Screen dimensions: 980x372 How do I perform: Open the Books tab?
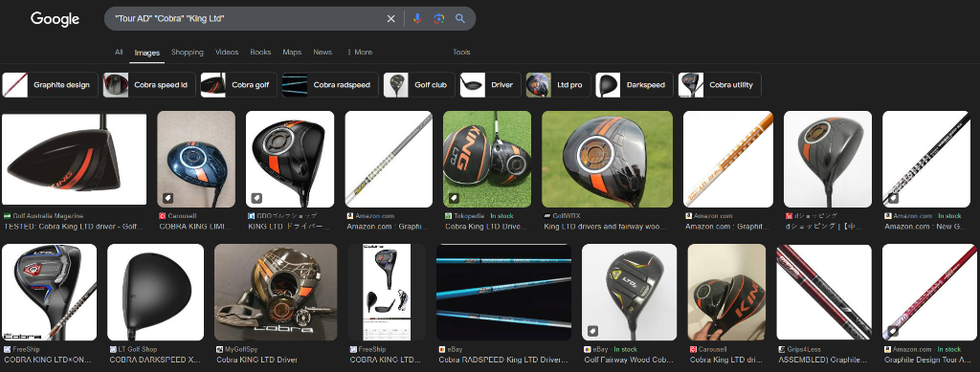tap(260, 53)
